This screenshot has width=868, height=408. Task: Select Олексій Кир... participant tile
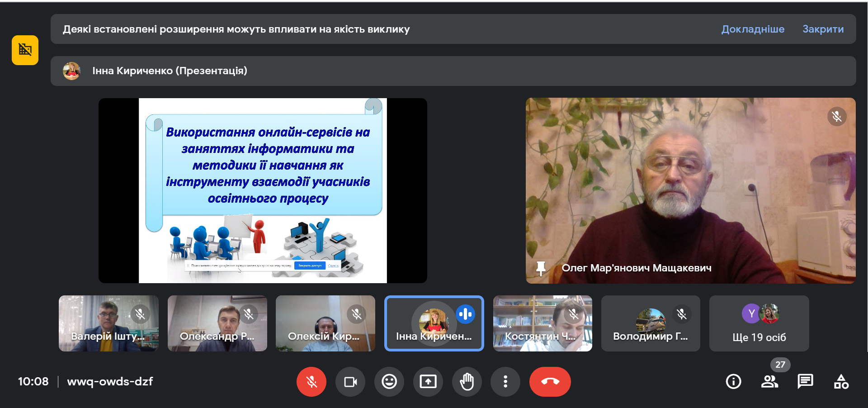click(325, 323)
